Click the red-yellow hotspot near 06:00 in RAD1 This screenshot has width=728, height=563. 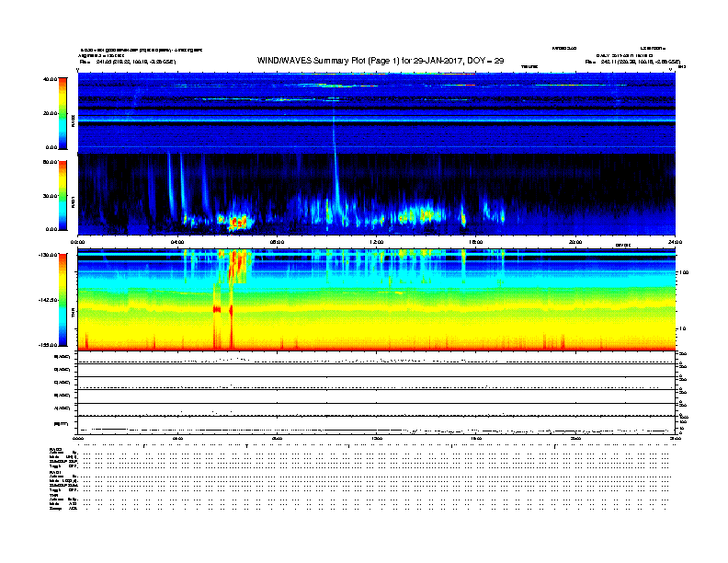[238, 223]
